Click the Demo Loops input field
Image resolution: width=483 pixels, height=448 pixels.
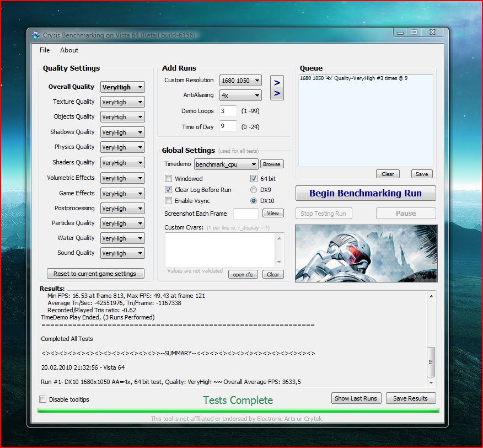tap(228, 111)
